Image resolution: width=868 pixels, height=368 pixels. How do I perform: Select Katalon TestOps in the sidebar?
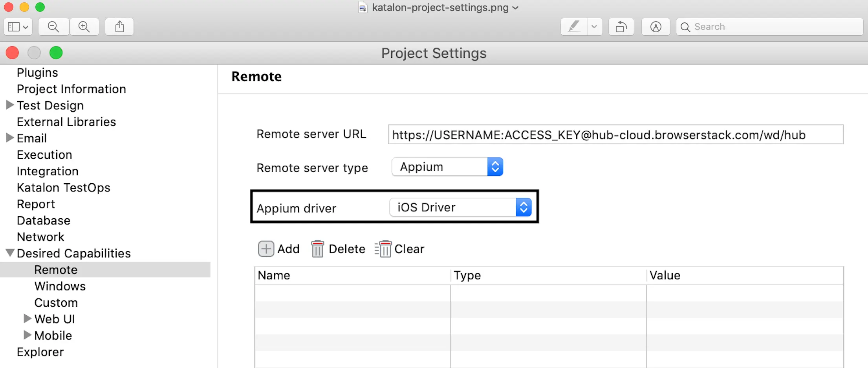click(64, 188)
